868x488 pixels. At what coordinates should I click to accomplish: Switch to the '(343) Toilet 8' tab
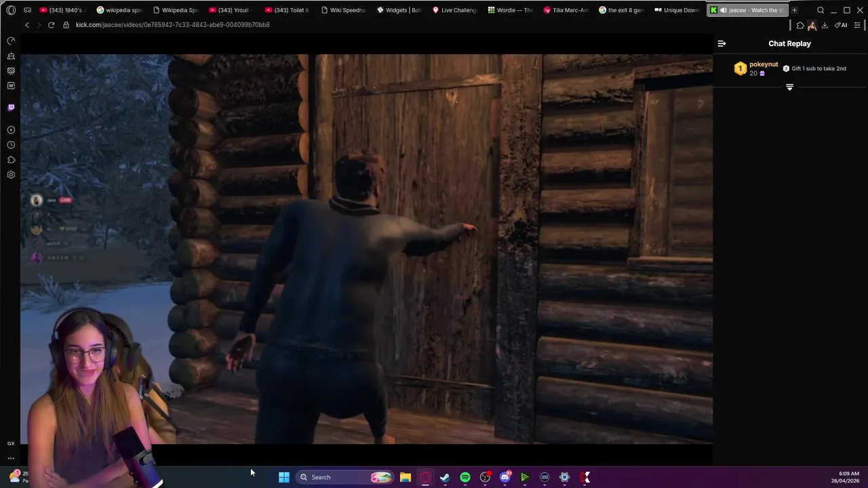coord(287,10)
